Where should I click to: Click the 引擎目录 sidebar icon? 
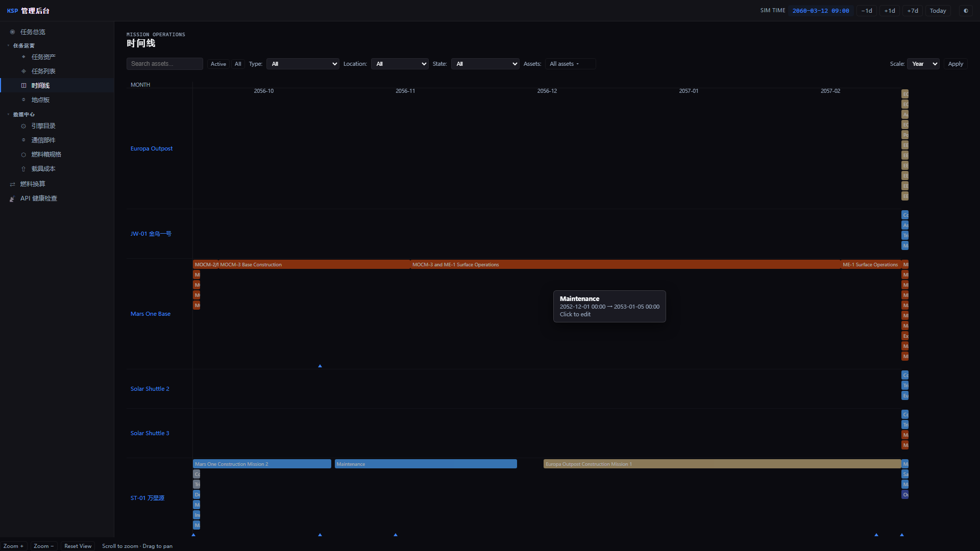pyautogui.click(x=23, y=126)
